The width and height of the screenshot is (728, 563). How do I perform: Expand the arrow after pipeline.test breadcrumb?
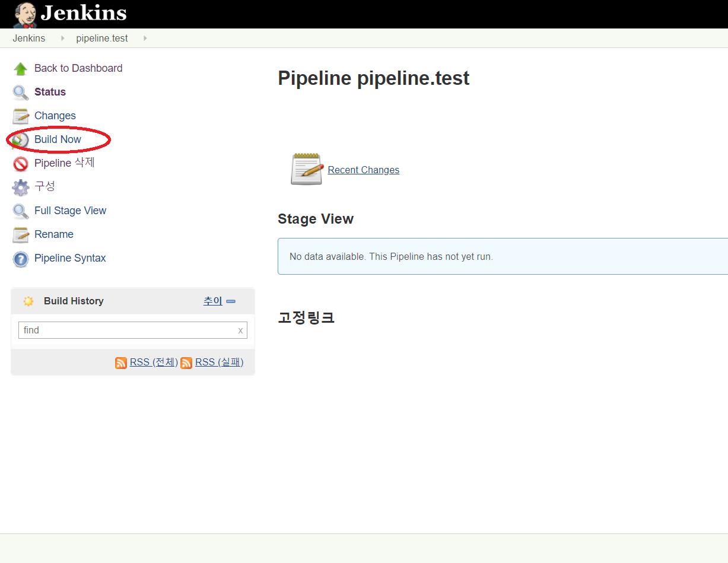(x=145, y=38)
